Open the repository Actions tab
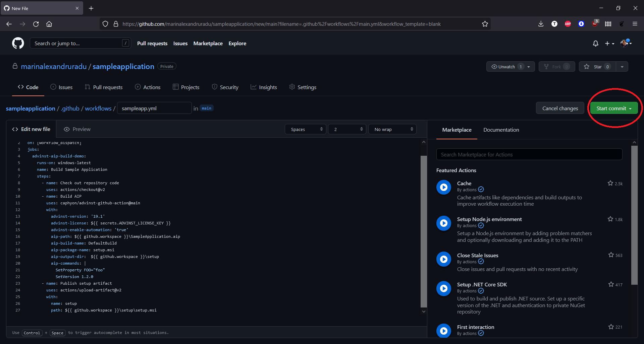The height and width of the screenshot is (344, 644). tap(148, 87)
